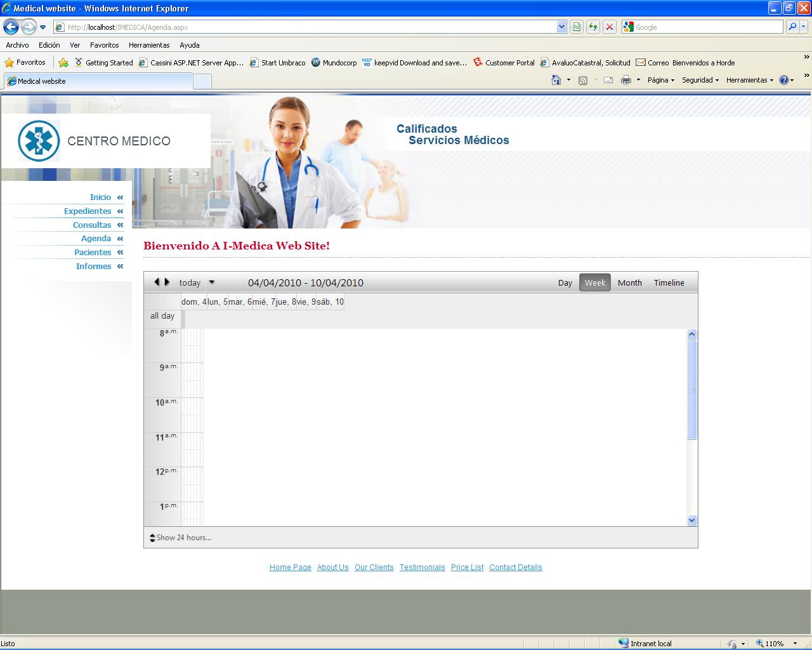Screen dimensions: 812x650
Task: Open the Mundocorp favorite
Action: click(334, 62)
